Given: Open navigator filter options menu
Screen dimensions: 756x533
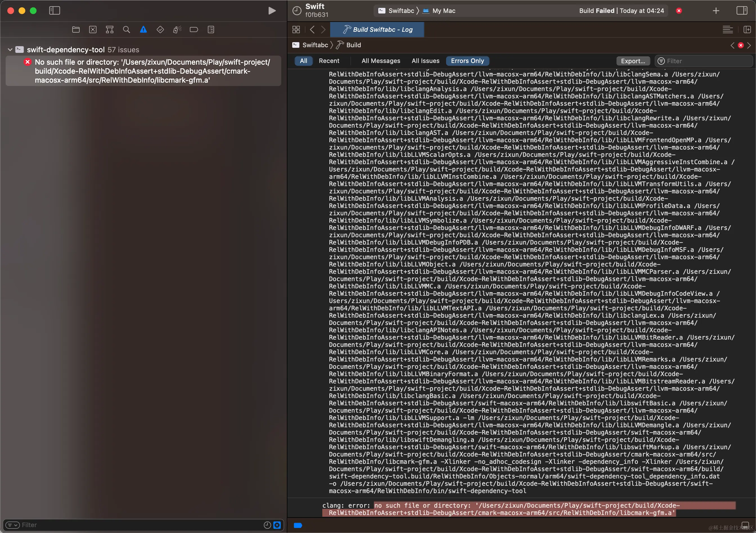Looking at the screenshot, I should click(12, 525).
